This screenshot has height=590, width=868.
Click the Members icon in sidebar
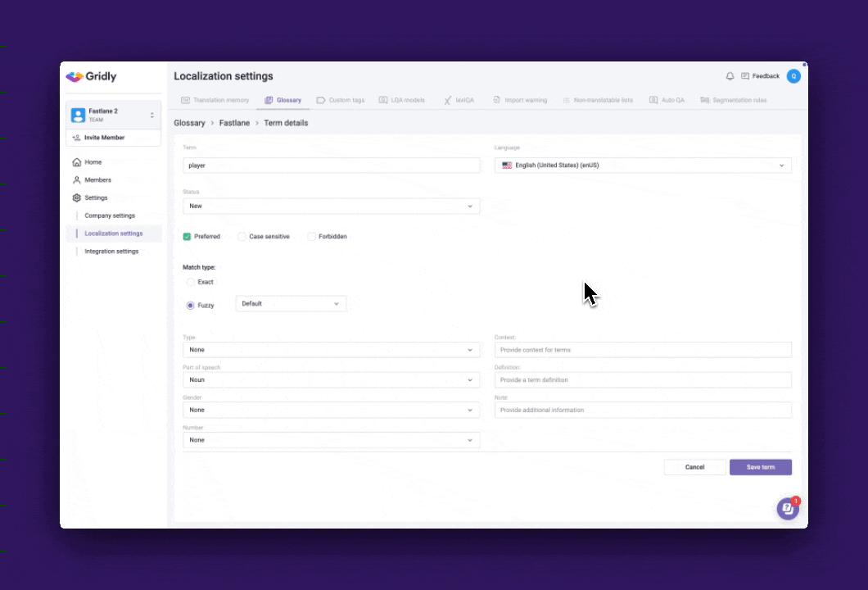[77, 180]
